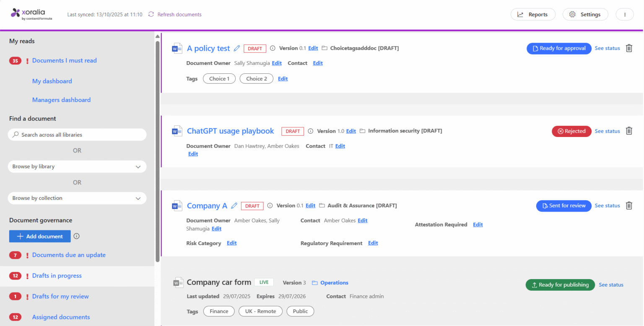
Task: Click the Search across all libraries field
Action: pyautogui.click(x=77, y=135)
